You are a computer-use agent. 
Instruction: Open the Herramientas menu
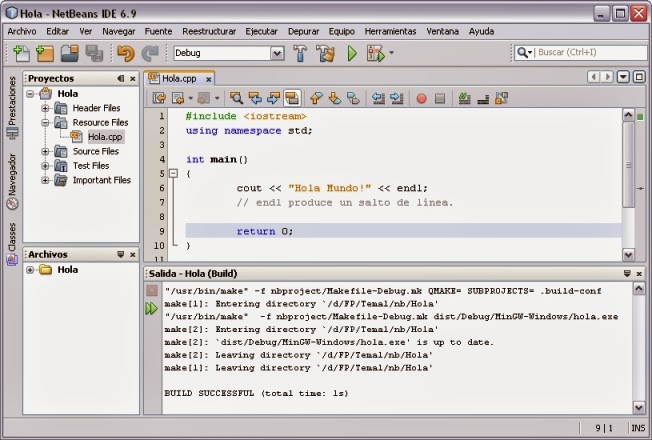point(390,31)
